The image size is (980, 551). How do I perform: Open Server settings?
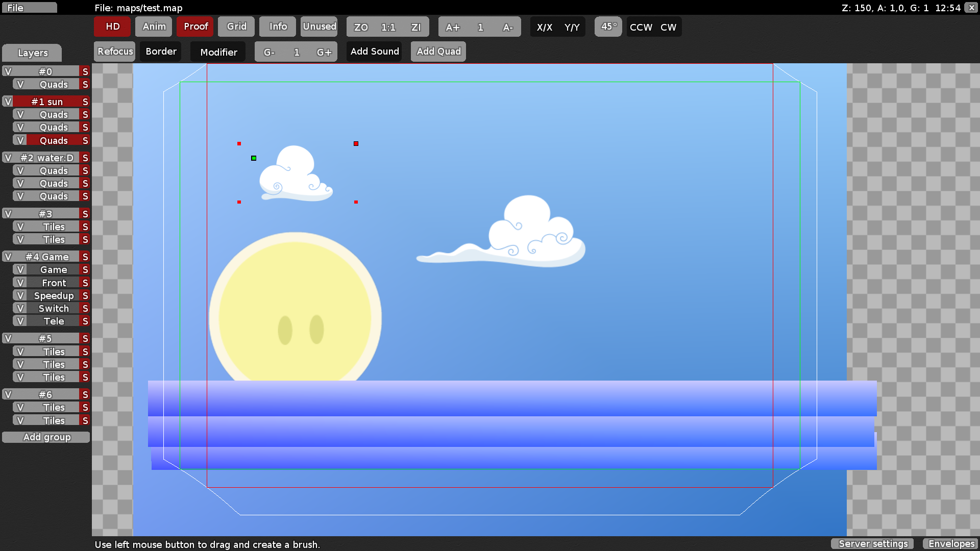click(x=872, y=544)
